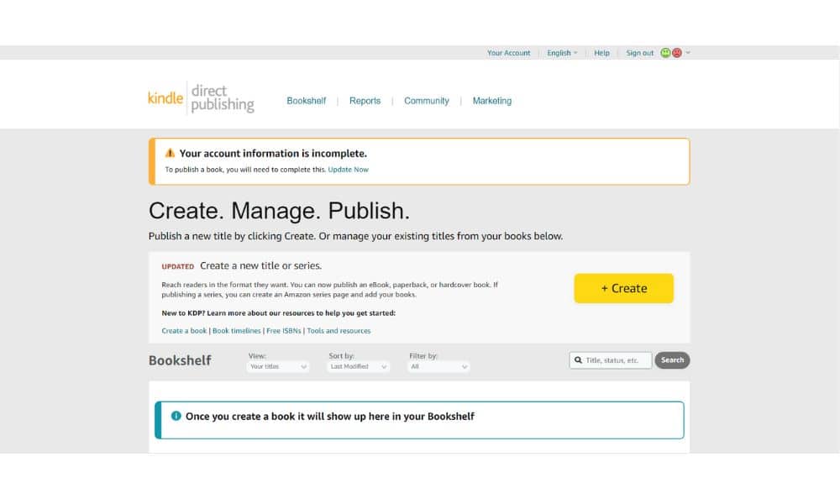Click 'Once you create a book' notice text
The height and width of the screenshot is (504, 840).
coord(330,416)
